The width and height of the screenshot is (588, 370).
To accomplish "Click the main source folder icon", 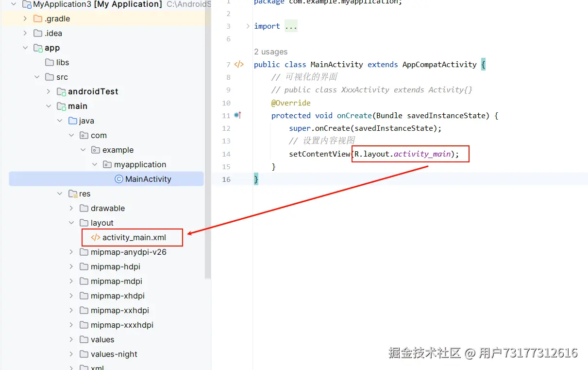I will click(61, 106).
